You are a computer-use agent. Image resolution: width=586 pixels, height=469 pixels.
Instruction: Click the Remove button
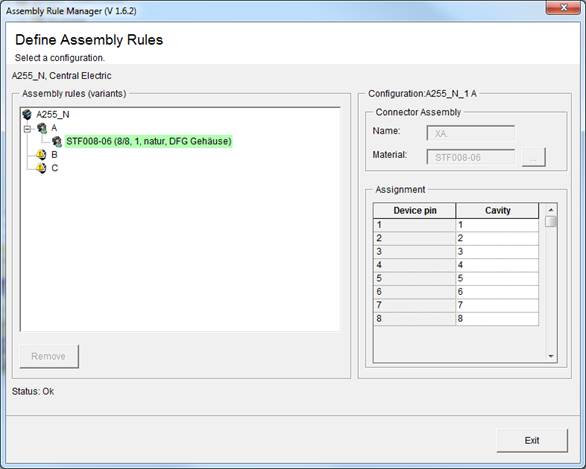[49, 356]
